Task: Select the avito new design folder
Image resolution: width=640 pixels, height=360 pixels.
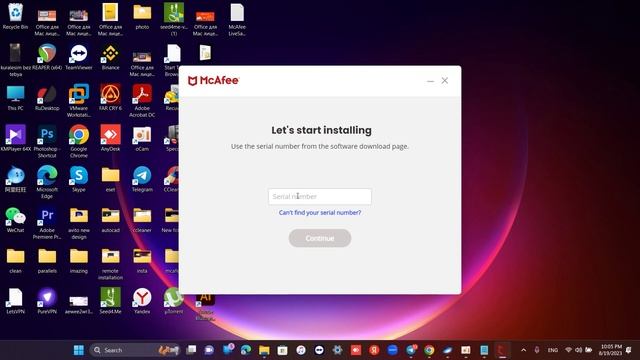Action: pos(79,222)
